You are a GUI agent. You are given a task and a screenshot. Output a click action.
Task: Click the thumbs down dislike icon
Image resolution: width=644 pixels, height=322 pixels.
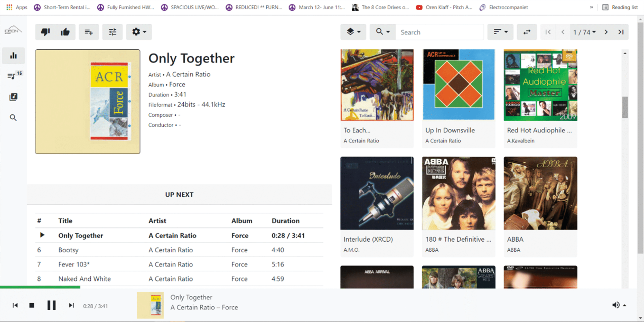point(45,32)
